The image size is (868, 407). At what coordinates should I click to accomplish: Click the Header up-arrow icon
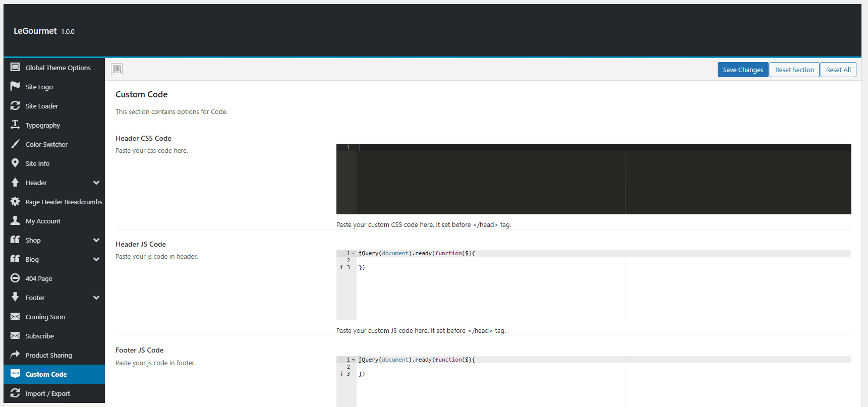pyautogui.click(x=15, y=182)
